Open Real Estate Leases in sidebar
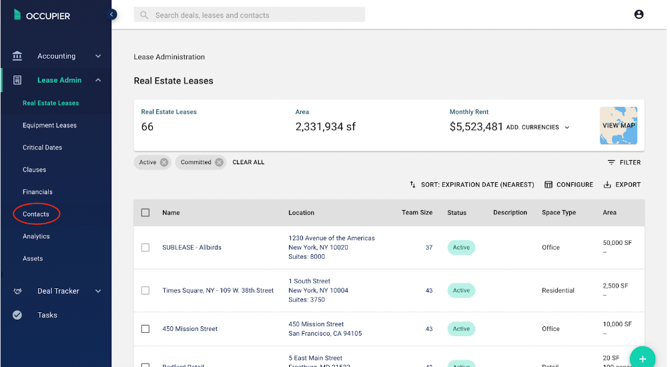The height and width of the screenshot is (367, 670). [x=50, y=103]
